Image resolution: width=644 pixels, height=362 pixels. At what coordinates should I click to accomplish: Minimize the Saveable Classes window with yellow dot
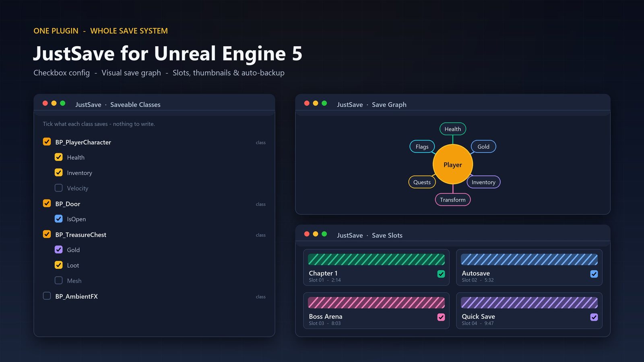tap(54, 103)
